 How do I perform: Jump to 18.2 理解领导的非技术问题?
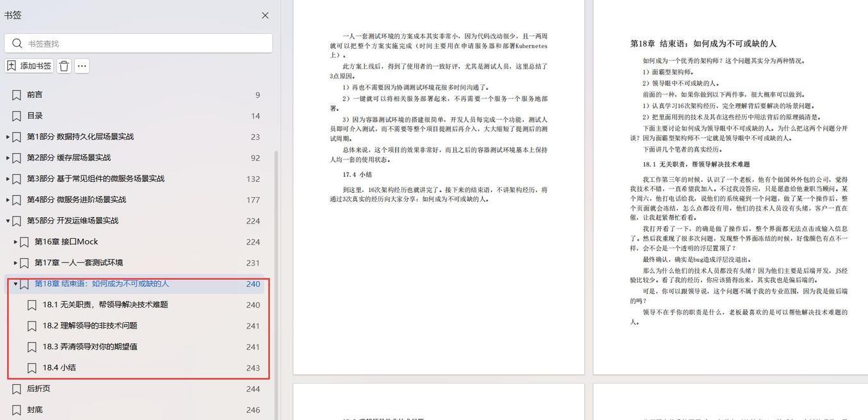point(90,326)
